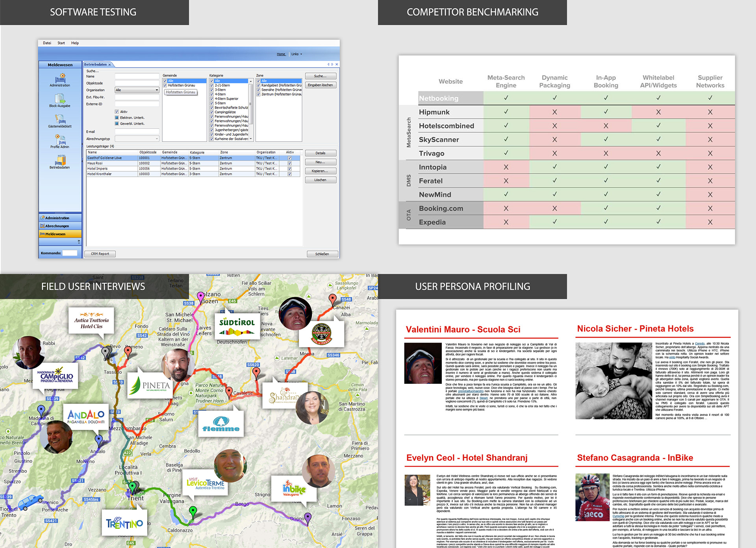Toggle the Gewerbl. Unterk. checkbox
Screen dimensions: 756x548
pos(117,124)
